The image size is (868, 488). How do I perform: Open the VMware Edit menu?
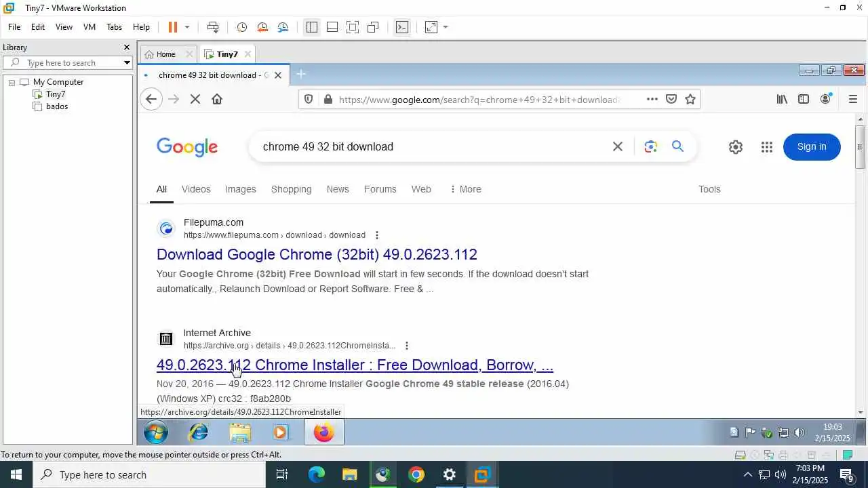tap(38, 27)
